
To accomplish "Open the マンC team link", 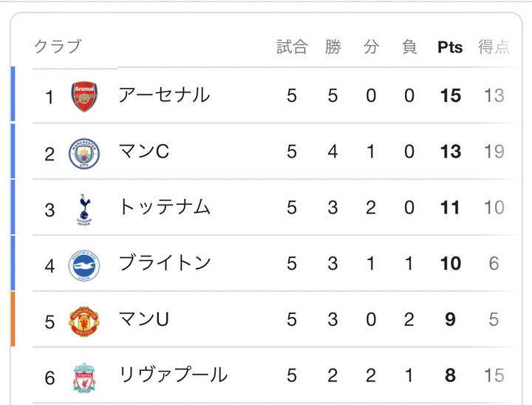I will coord(144,152).
